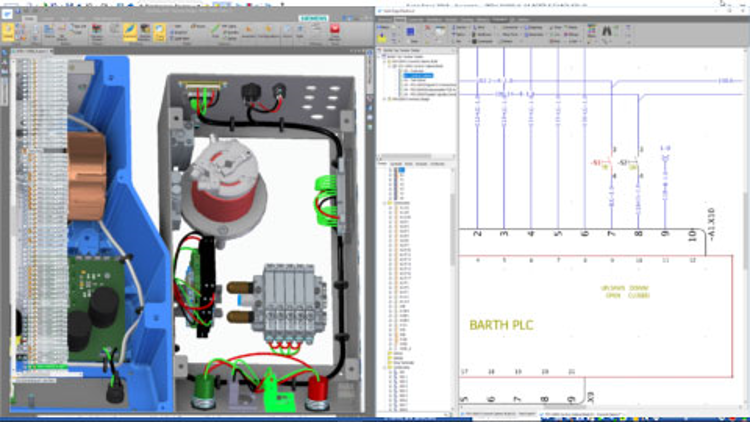
Task: Click the UP/DOWN OPEN CLOSED text in the PLC box
Action: [x=625, y=292]
